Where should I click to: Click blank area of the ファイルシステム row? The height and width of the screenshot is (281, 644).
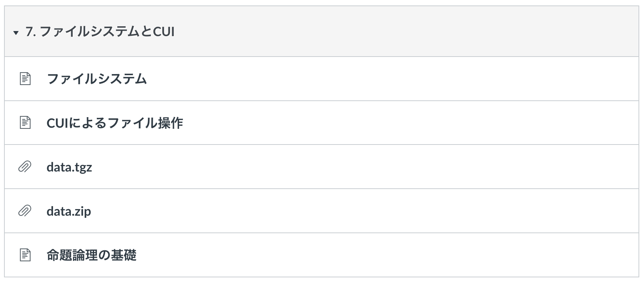(x=402, y=79)
